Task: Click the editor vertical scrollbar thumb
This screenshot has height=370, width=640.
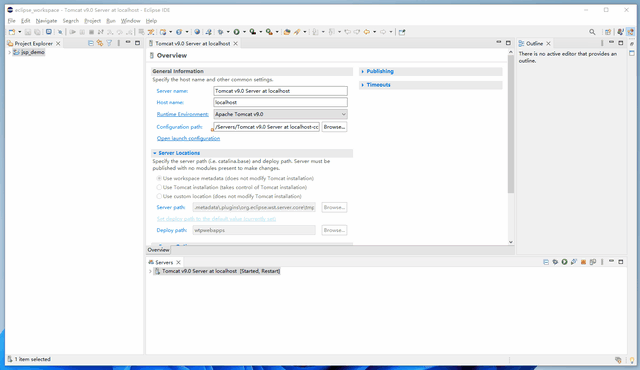Action: (x=511, y=124)
